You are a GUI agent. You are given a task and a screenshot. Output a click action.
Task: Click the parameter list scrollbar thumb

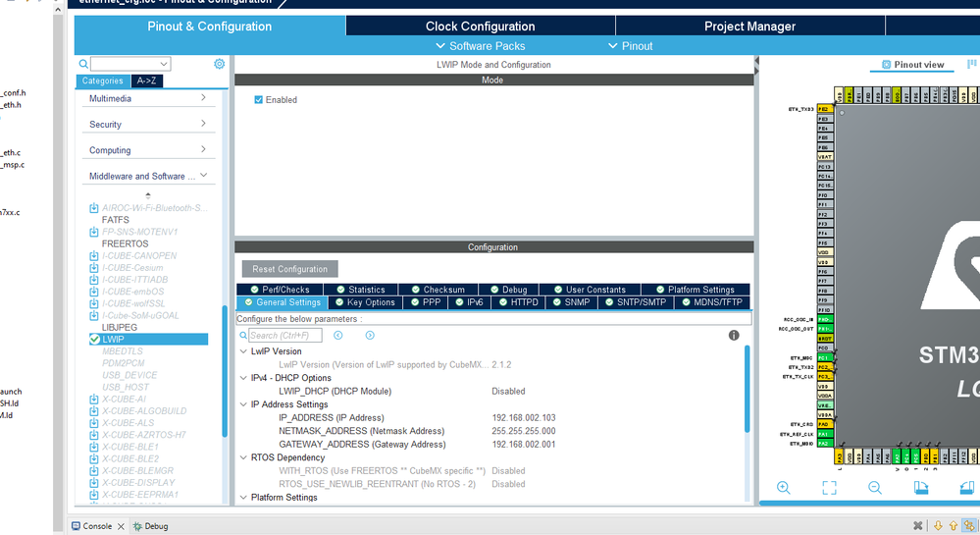[747, 389]
